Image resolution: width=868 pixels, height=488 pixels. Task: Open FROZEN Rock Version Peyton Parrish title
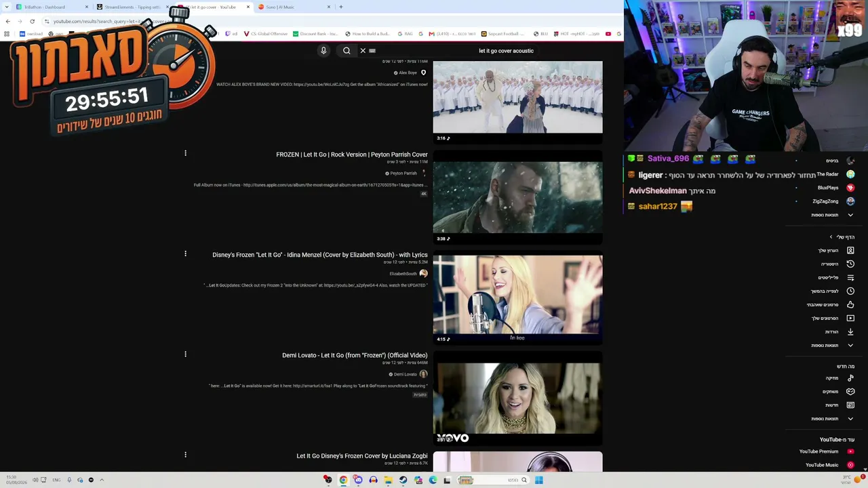point(352,155)
